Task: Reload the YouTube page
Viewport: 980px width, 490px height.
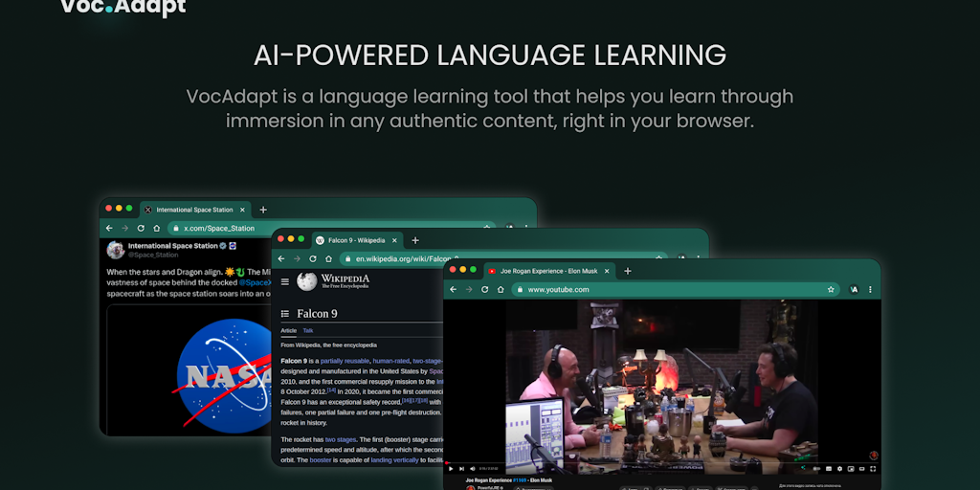Action: 484,289
